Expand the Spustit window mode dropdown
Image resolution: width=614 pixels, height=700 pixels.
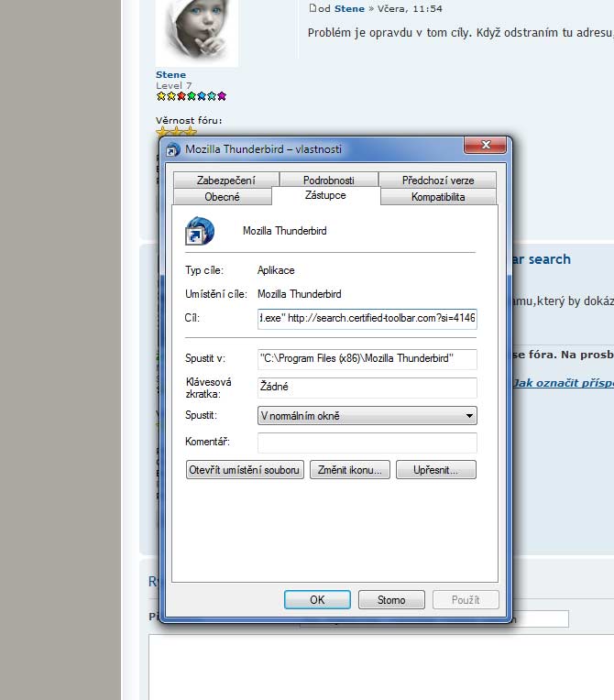[367, 416]
